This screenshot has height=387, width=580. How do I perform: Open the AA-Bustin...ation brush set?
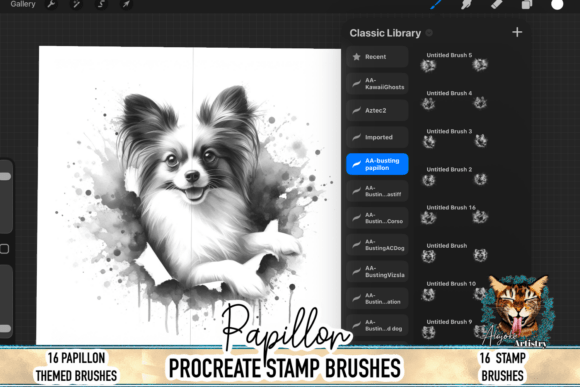(377, 298)
